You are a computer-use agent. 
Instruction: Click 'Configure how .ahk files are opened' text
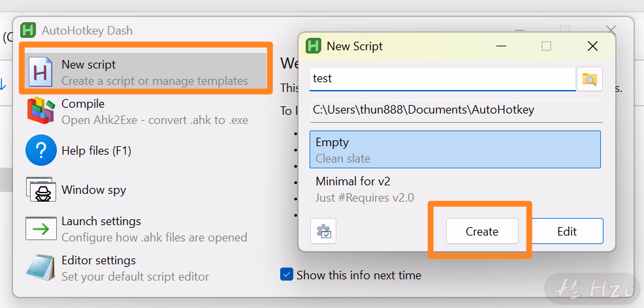pyautogui.click(x=154, y=238)
